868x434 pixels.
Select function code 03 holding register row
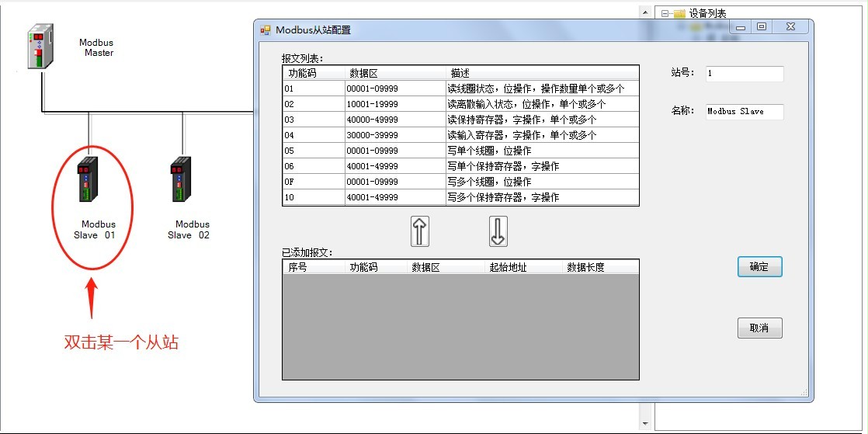[460, 120]
